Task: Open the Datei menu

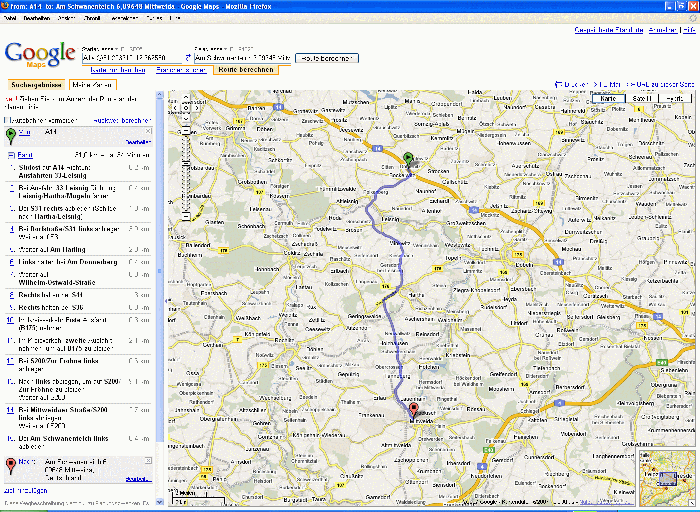Action: [10, 18]
